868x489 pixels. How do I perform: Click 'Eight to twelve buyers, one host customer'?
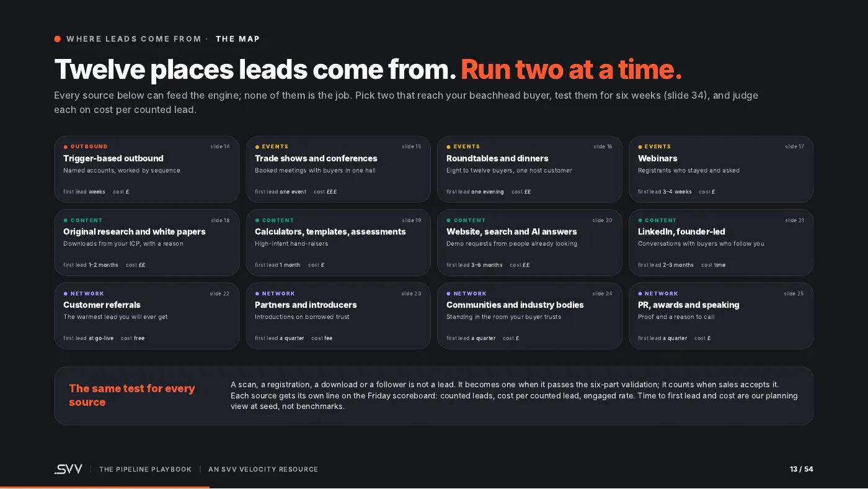click(x=509, y=171)
